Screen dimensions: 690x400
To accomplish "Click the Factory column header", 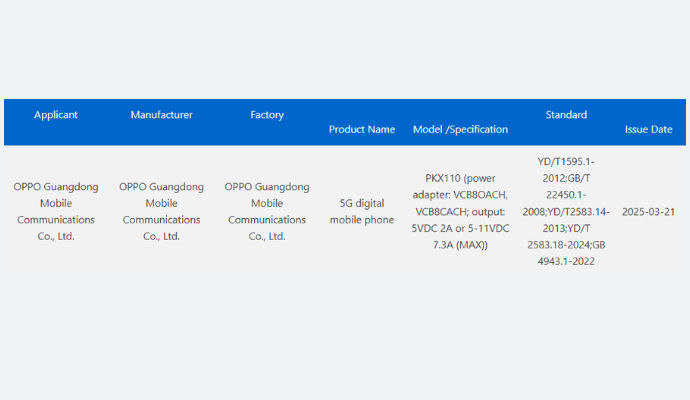I will tap(267, 115).
